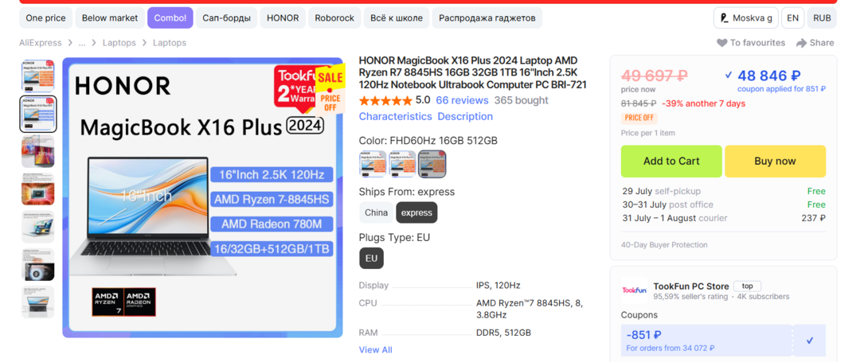This screenshot has height=362, width=868.
Task: Select the express shipping option
Action: tap(416, 212)
